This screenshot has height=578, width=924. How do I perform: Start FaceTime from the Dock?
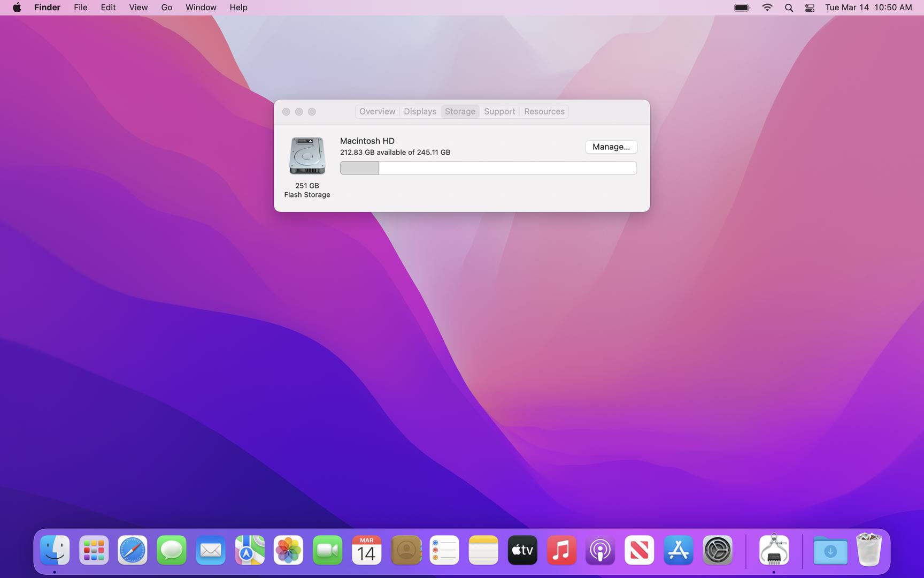point(327,550)
